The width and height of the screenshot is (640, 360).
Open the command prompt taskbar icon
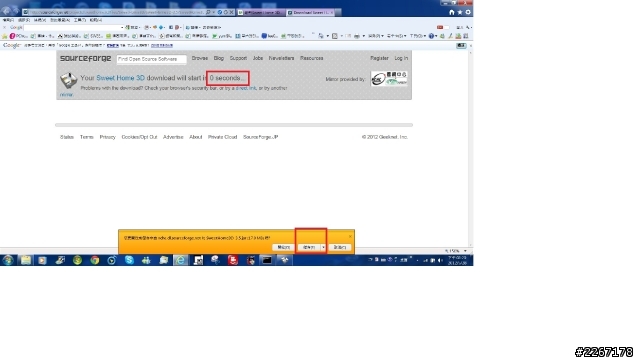(267, 260)
